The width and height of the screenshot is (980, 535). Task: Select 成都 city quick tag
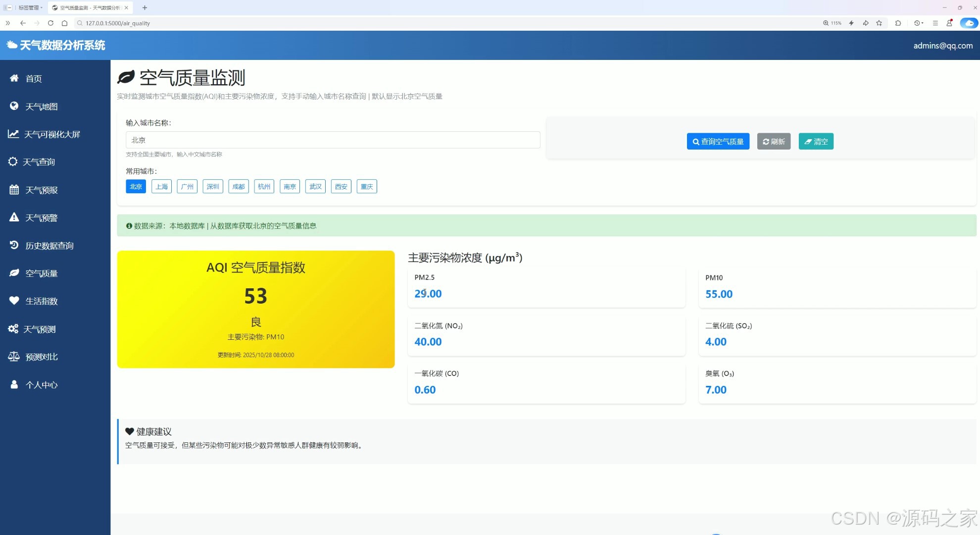[x=239, y=186]
